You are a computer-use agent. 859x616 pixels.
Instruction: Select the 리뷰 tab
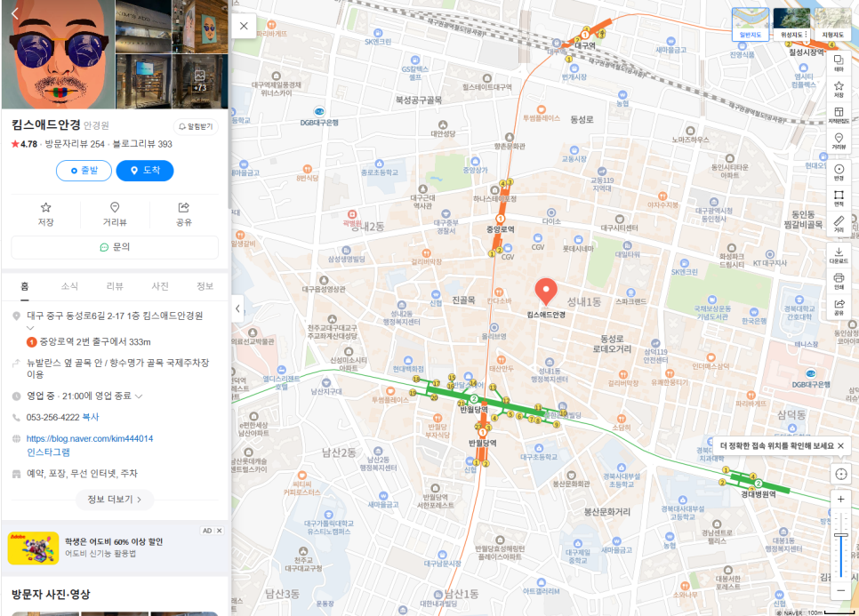(115, 286)
